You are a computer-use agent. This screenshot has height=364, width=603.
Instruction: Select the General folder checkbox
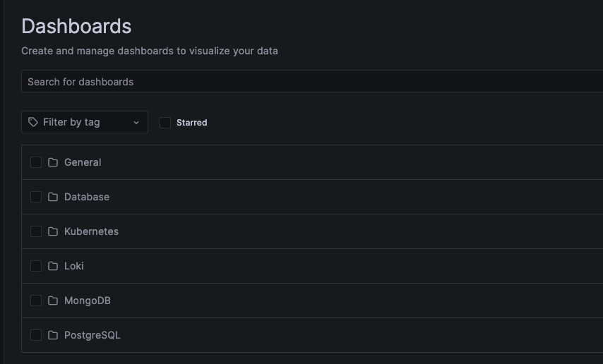click(x=36, y=162)
